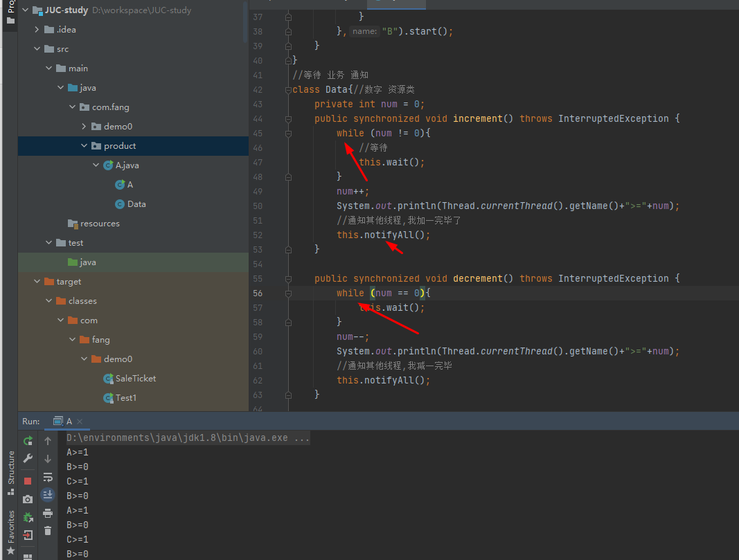Click the Data class icon in tree
This screenshot has width=739, height=560.
pos(120,204)
